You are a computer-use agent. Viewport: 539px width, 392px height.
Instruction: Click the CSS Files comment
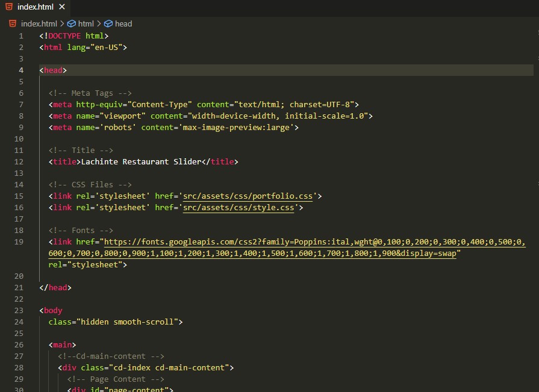tap(90, 185)
